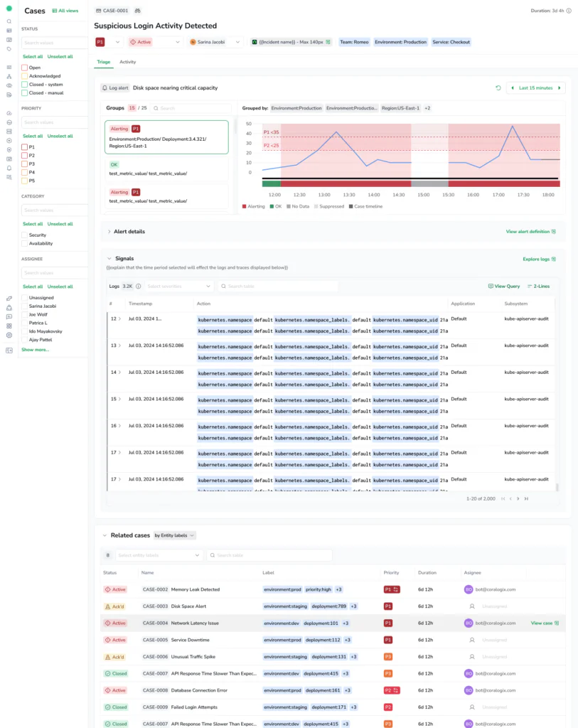Expand the Alert details section
578x728 pixels.
coord(109,232)
